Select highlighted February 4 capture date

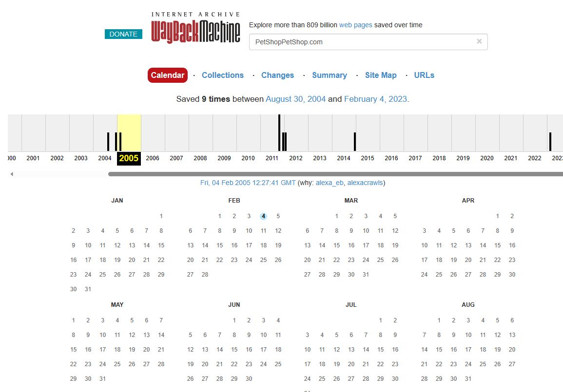[x=263, y=216]
